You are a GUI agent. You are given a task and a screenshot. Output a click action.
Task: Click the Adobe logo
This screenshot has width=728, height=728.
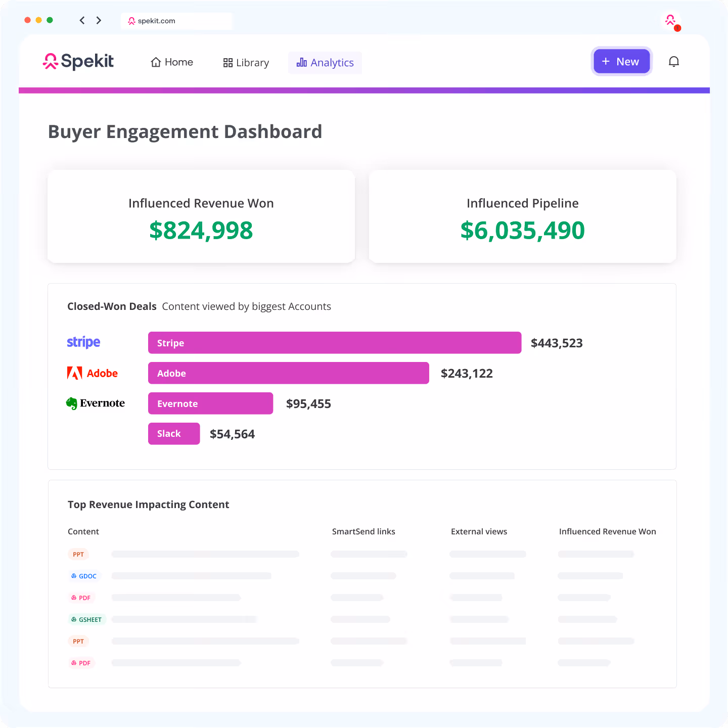point(93,373)
